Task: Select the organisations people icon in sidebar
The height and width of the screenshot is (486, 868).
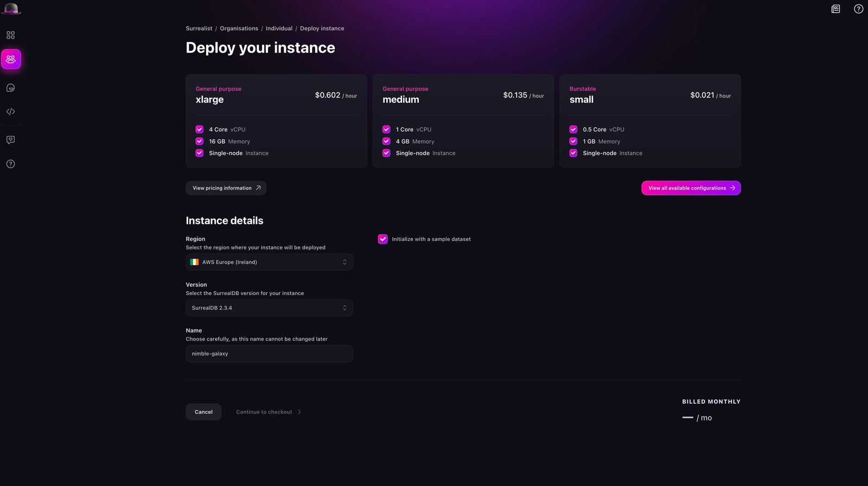Action: (11, 59)
